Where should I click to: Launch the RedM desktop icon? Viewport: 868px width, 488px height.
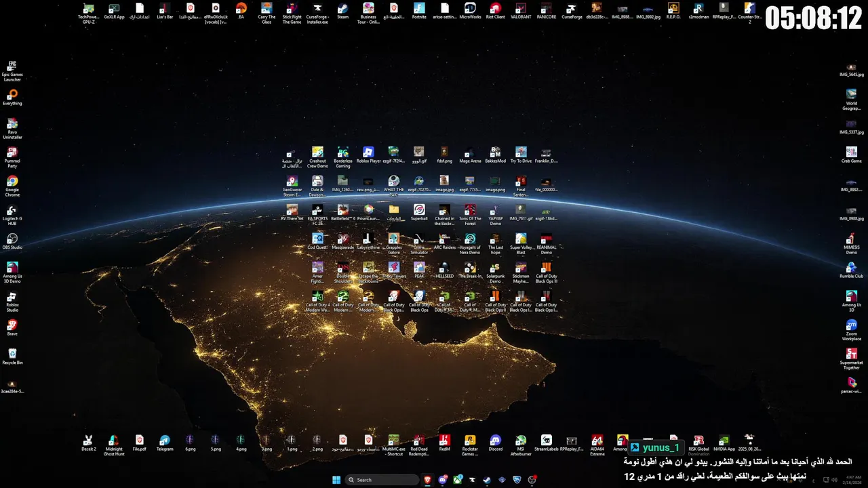tap(444, 443)
